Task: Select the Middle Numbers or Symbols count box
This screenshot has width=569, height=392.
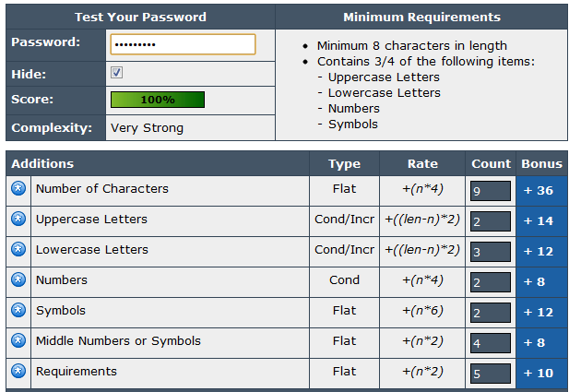Action: [x=491, y=343]
